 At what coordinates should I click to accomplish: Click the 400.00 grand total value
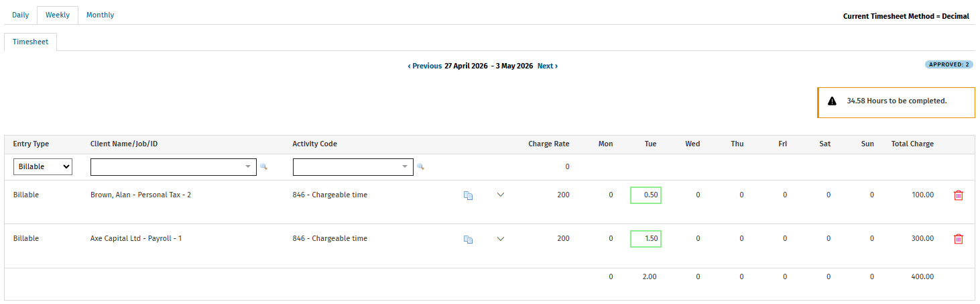(x=922, y=277)
